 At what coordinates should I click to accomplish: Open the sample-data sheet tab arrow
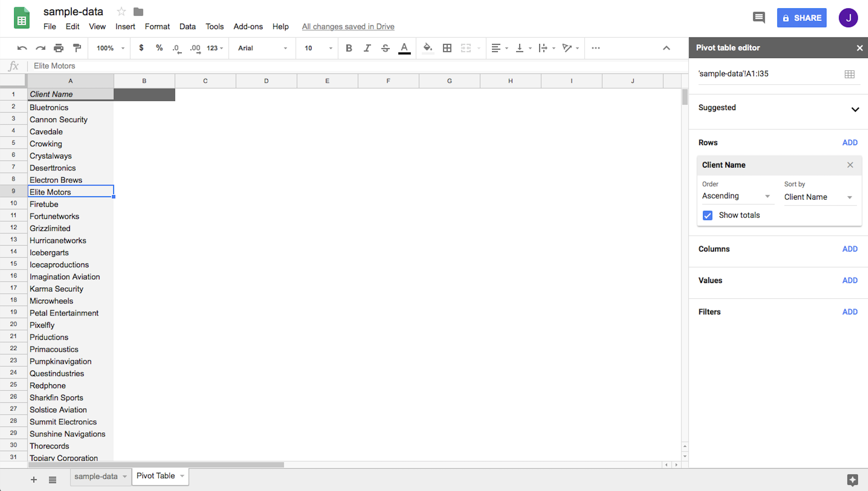[x=125, y=476]
